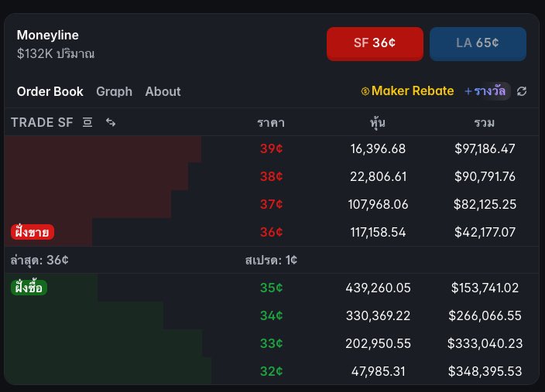Click shares value 107,968.06
545x392 pixels.
coord(378,204)
